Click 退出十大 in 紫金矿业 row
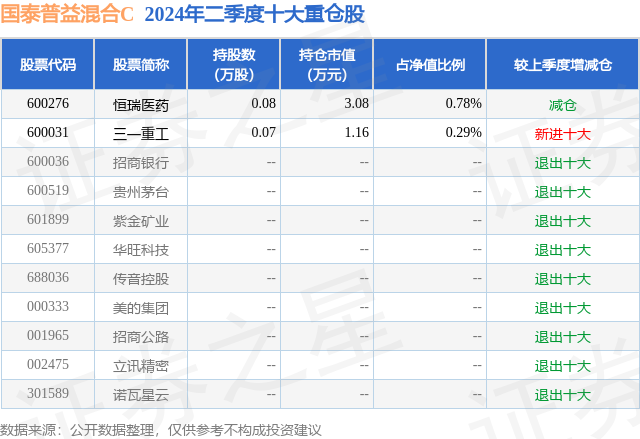This screenshot has height=439, width=640. (x=563, y=221)
